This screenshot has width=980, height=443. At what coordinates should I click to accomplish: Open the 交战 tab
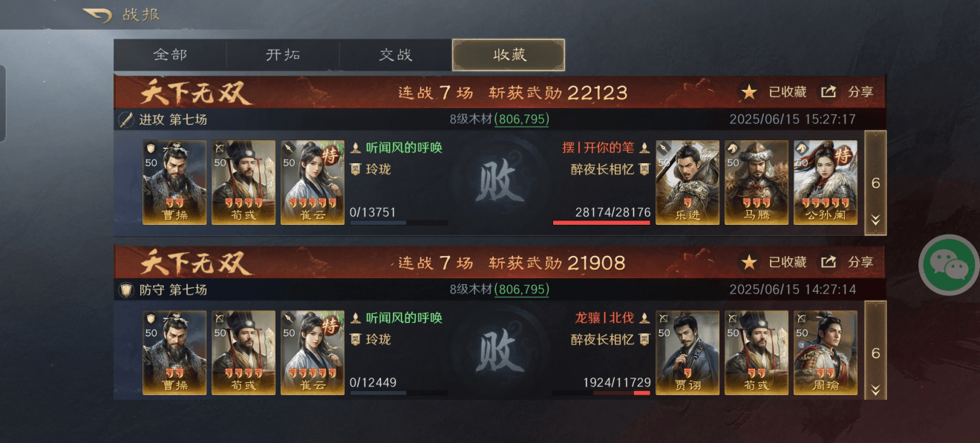pos(396,55)
